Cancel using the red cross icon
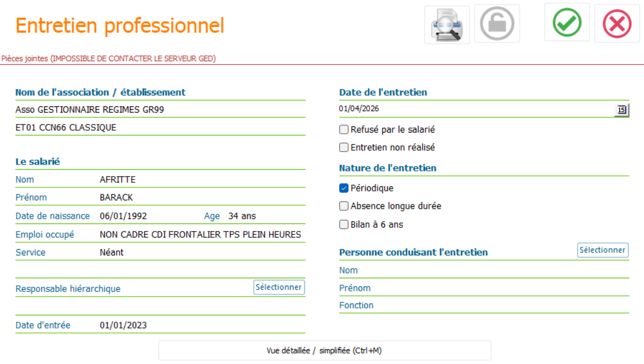The image size is (644, 364). (617, 23)
